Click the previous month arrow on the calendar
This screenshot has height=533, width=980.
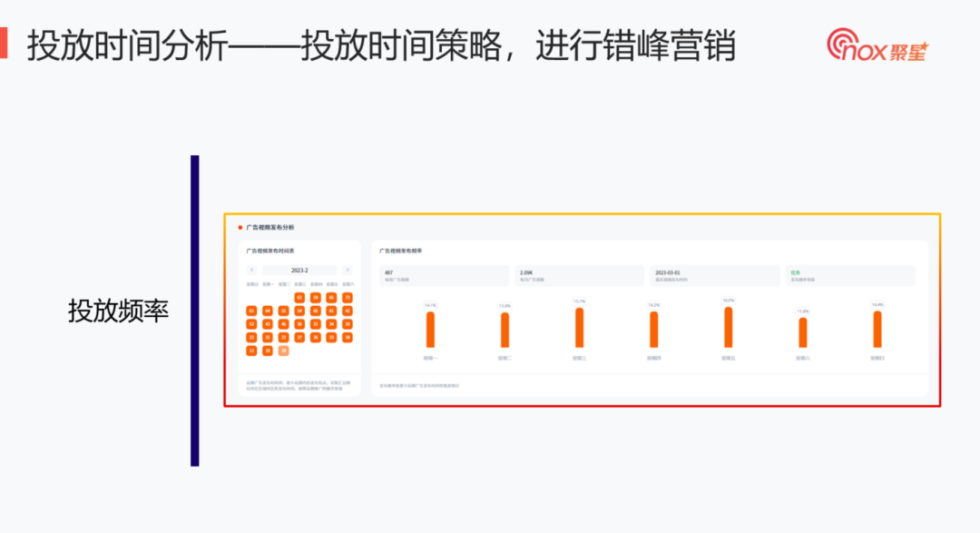pyautogui.click(x=251, y=271)
